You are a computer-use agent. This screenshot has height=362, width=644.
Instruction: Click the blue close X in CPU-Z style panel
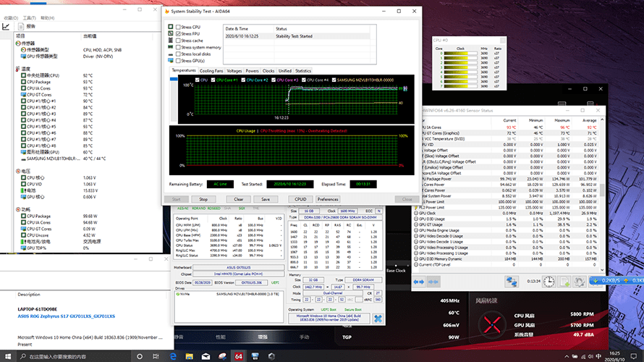(378, 319)
